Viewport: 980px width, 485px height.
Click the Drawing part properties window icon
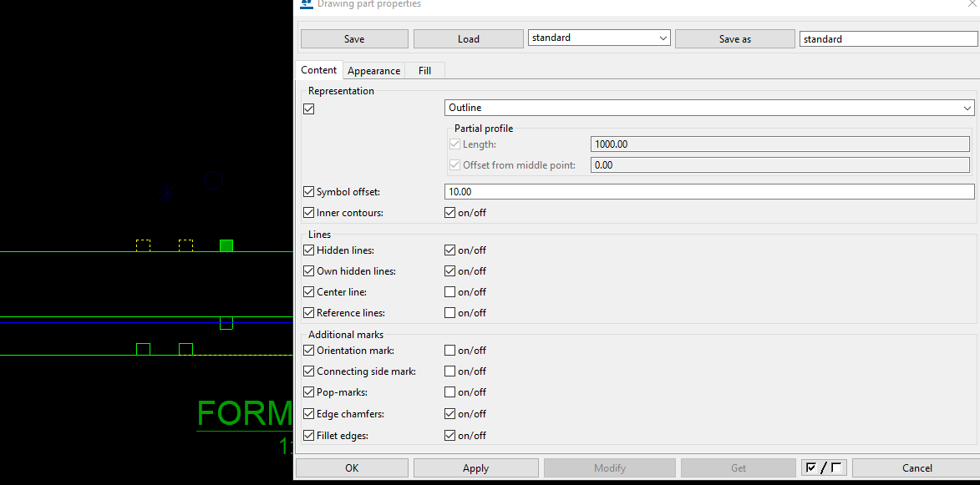(x=306, y=4)
